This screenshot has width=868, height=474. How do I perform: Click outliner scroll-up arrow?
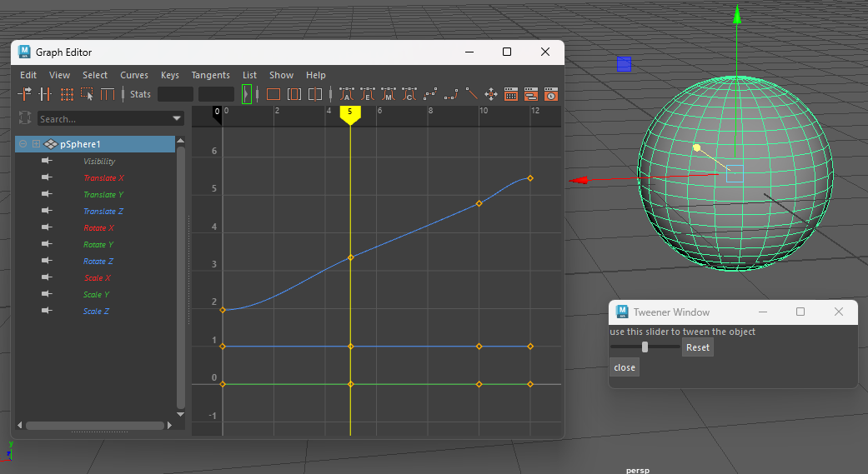click(180, 141)
